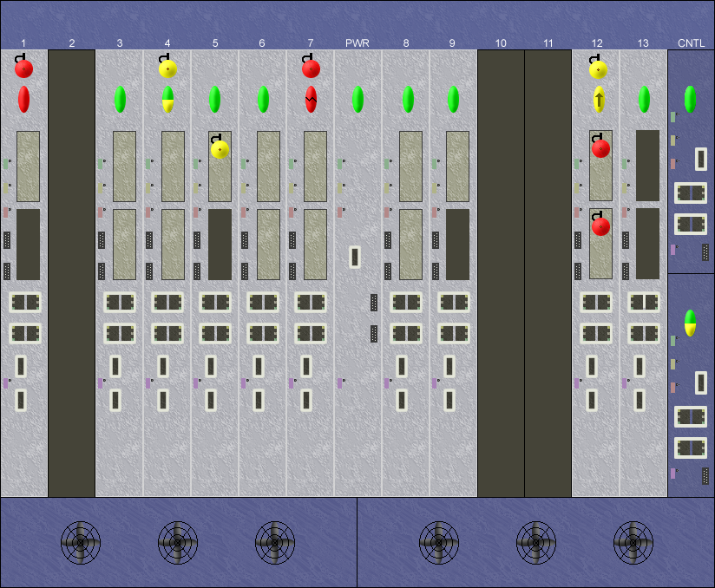Screen dimensions: 715x588
Task: Click the green-yellow status LED on slot 4
Action: (167, 100)
